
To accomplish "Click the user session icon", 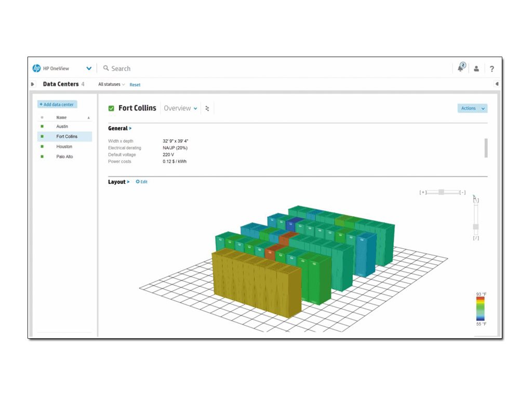I will (476, 69).
